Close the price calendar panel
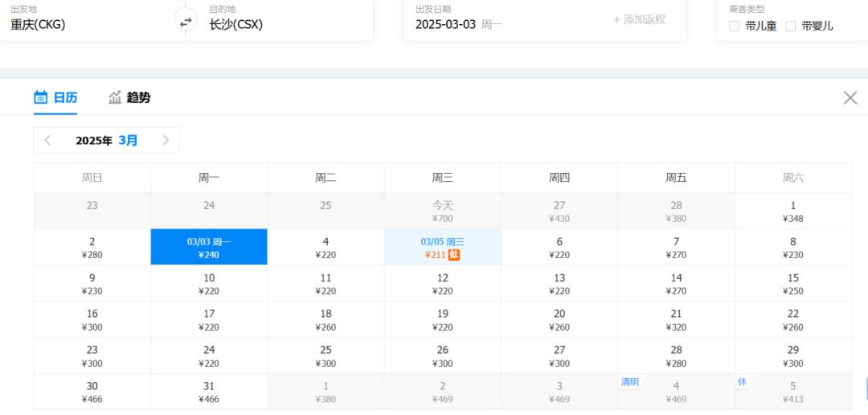 point(850,98)
